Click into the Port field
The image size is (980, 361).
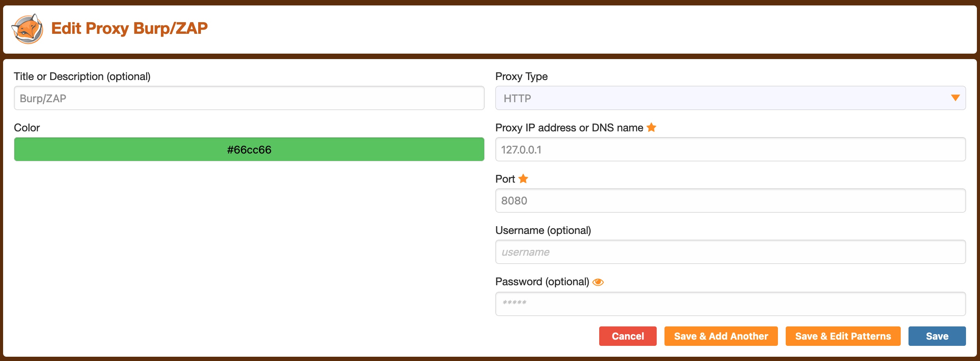pos(730,201)
